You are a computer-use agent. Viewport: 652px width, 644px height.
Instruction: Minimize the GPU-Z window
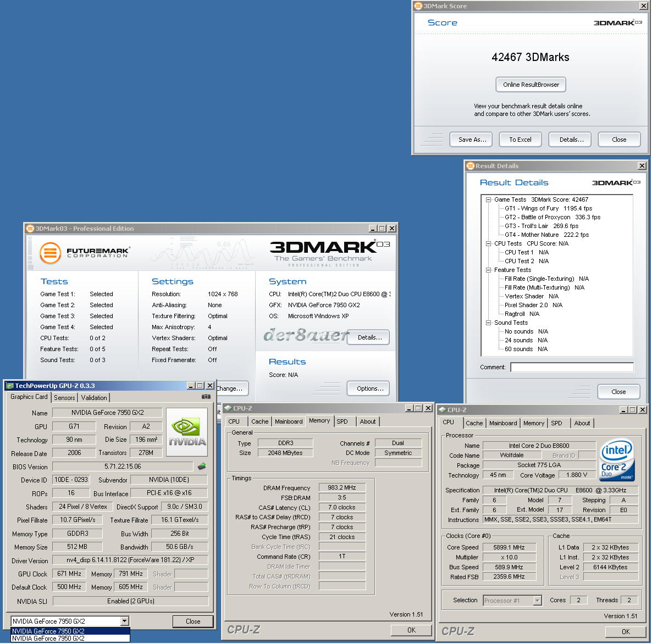coord(190,386)
